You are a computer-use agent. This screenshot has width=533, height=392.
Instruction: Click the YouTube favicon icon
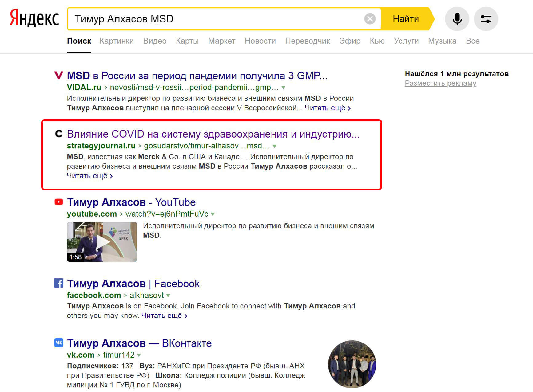click(58, 202)
